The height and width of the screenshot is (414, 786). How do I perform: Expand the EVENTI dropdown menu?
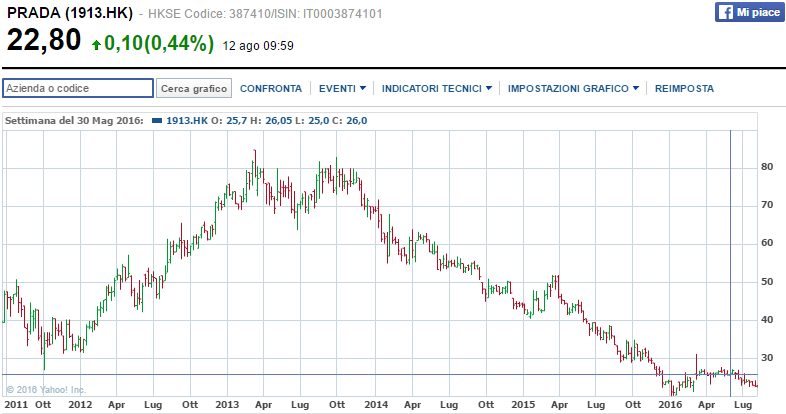(342, 88)
